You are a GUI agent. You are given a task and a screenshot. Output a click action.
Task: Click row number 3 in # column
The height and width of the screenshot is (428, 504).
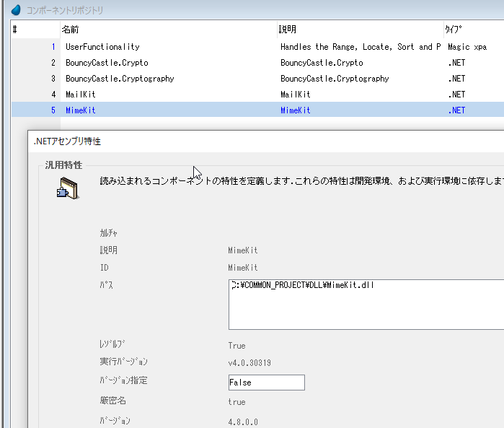pyautogui.click(x=53, y=79)
